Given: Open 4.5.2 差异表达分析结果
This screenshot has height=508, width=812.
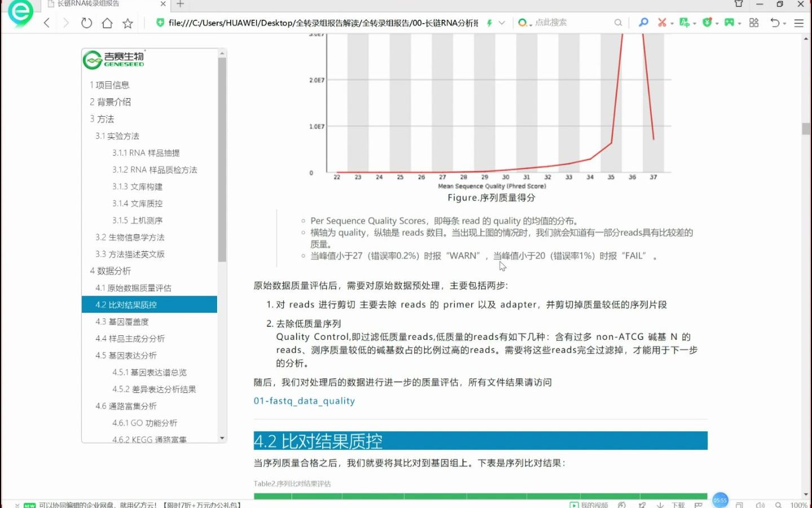Looking at the screenshot, I should coord(154,389).
